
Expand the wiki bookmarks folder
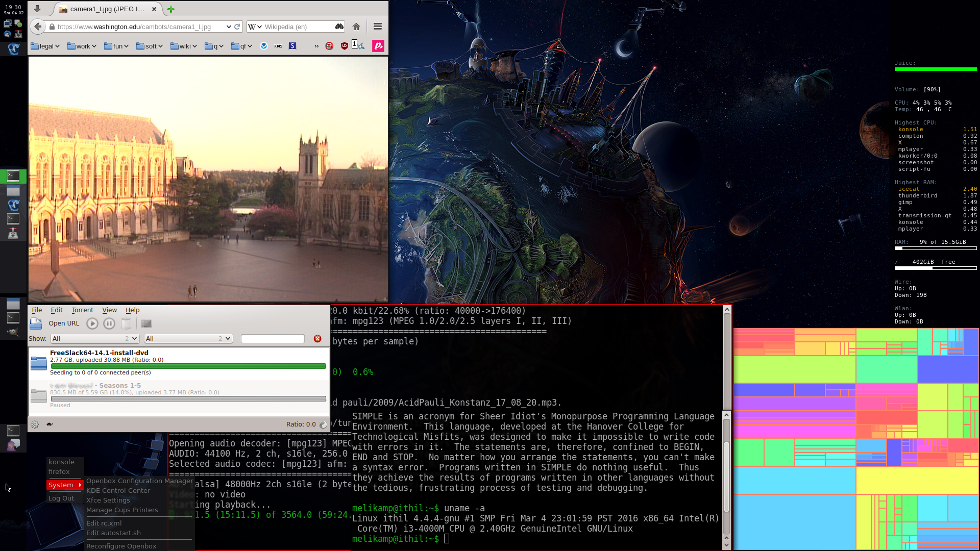click(184, 46)
